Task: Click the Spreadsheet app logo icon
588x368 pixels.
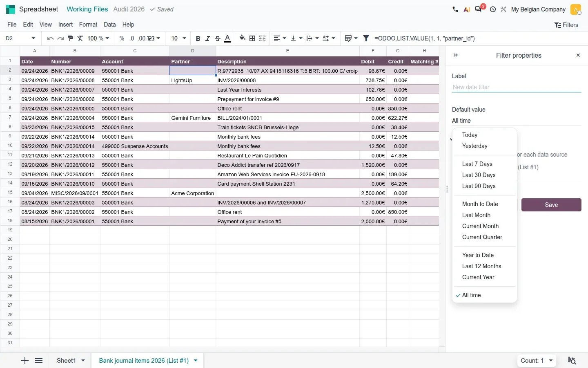Action: [11, 9]
